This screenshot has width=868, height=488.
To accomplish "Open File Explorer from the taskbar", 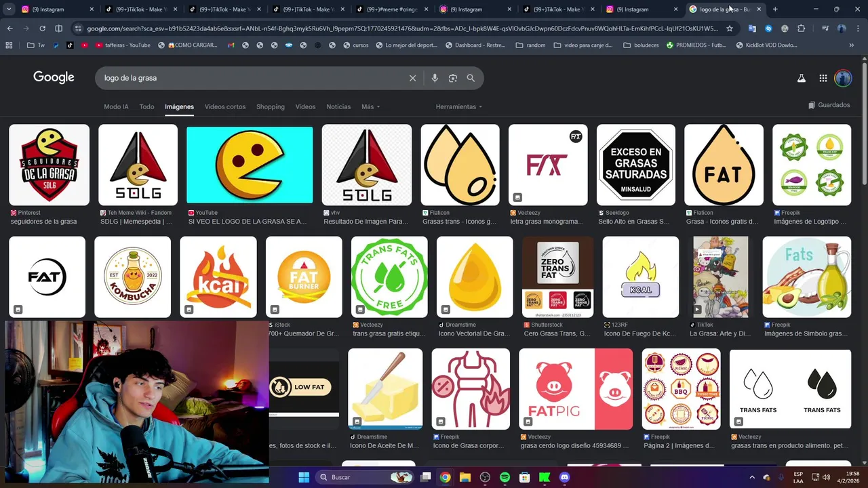I will point(465,477).
